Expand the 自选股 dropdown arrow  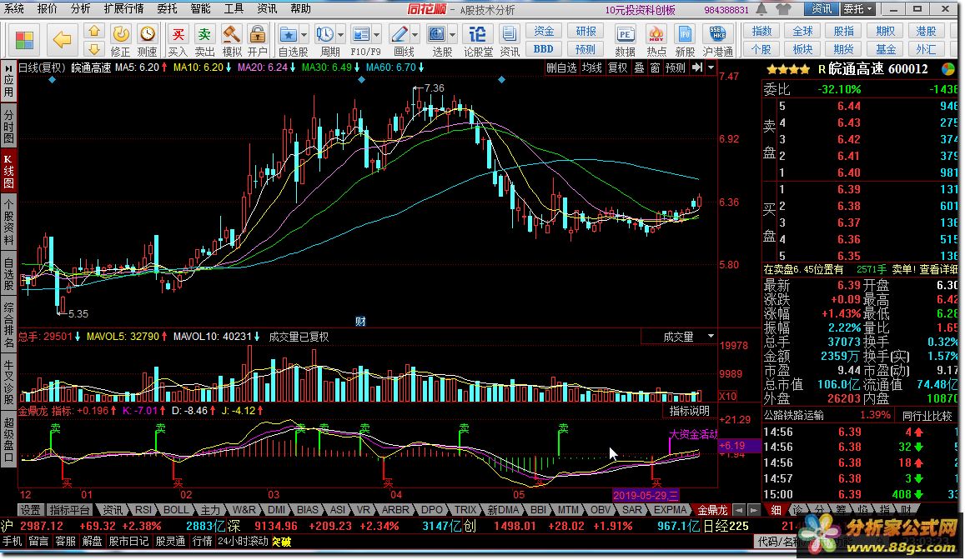click(304, 35)
